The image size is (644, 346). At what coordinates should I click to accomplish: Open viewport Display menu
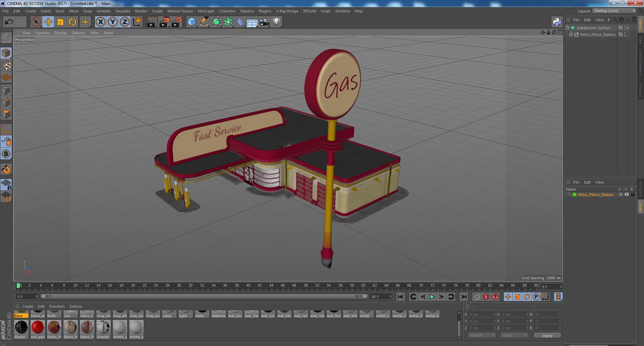click(60, 33)
